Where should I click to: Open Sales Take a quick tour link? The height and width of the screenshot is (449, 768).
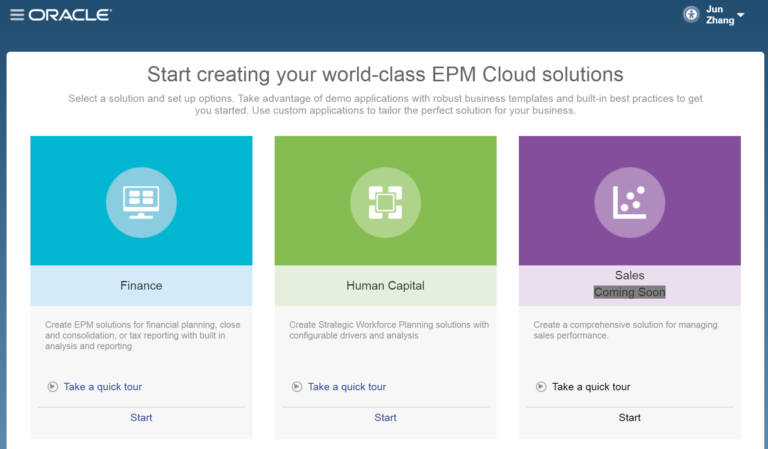(591, 387)
